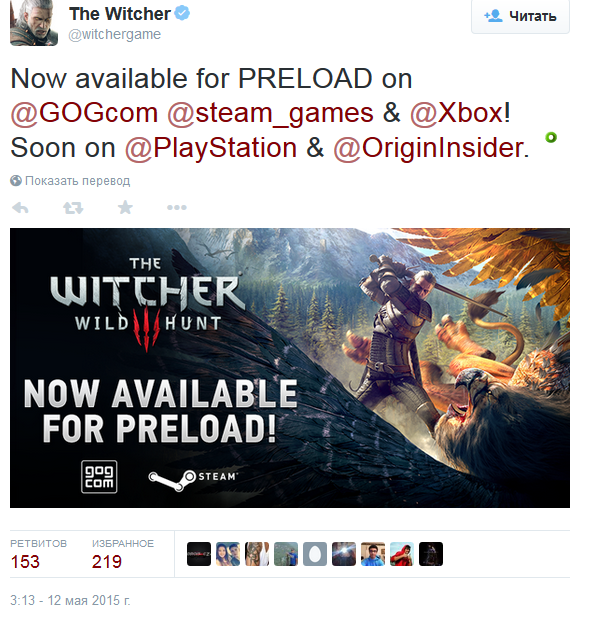
Task: Open The Witcher profile avatar
Action: (34, 23)
